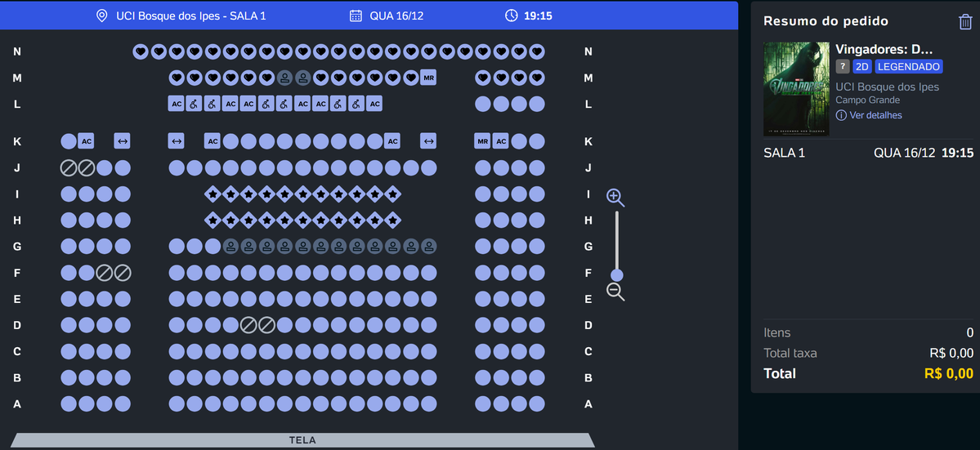Select the first wheelchair seat in row L

coord(195,105)
